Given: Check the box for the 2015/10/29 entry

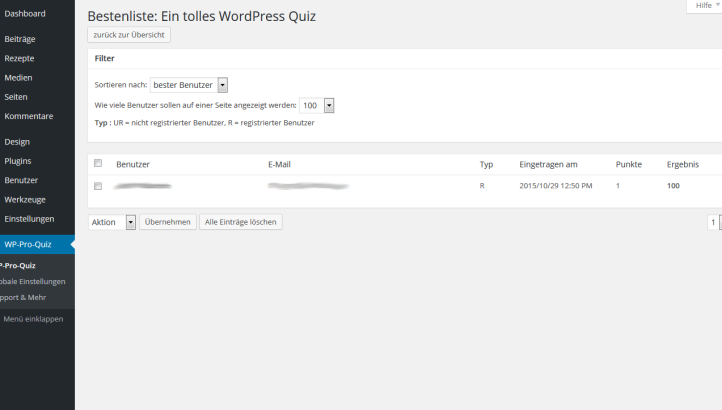Looking at the screenshot, I should tap(98, 186).
